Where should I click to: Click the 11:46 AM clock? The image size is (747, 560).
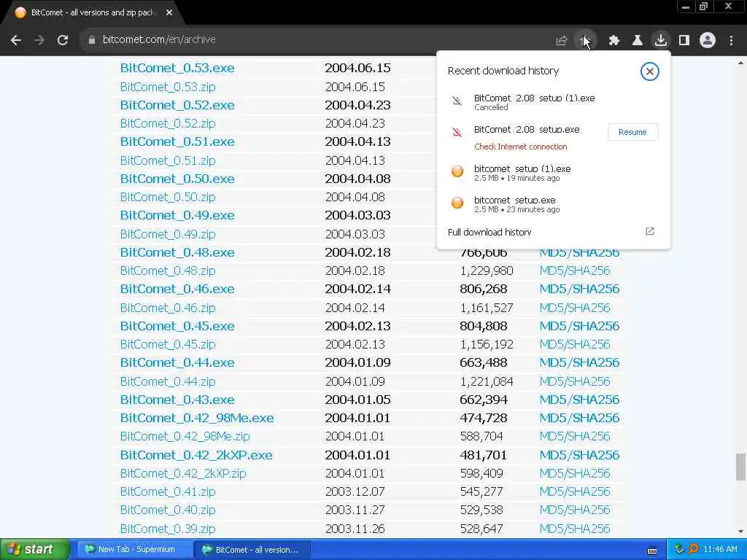720,550
